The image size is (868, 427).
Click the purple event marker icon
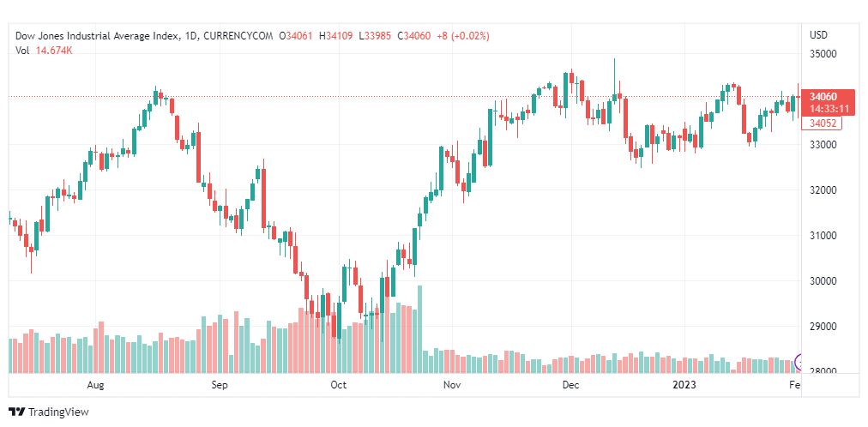click(x=799, y=363)
